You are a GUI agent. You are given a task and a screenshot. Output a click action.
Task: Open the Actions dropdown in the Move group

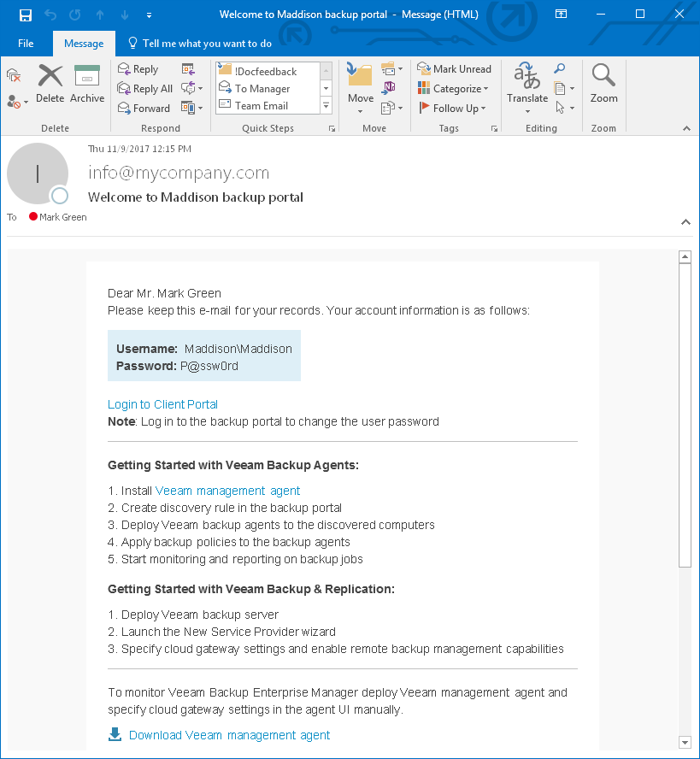click(391, 108)
